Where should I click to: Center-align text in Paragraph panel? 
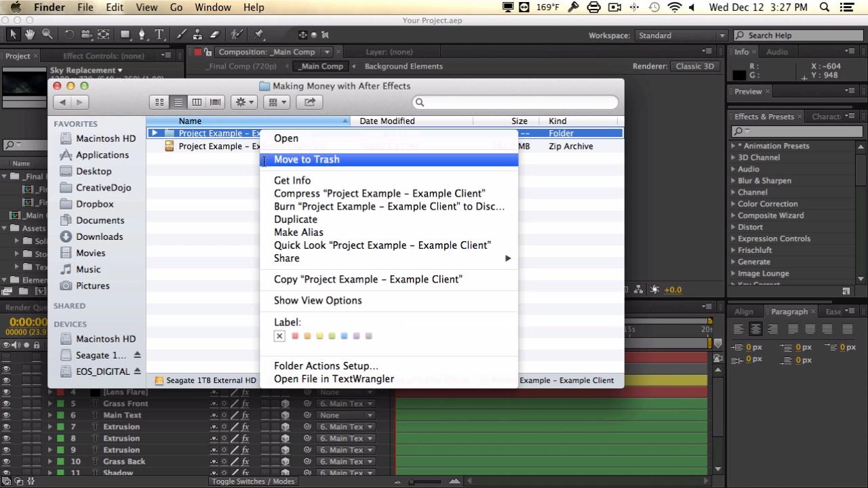(x=755, y=329)
